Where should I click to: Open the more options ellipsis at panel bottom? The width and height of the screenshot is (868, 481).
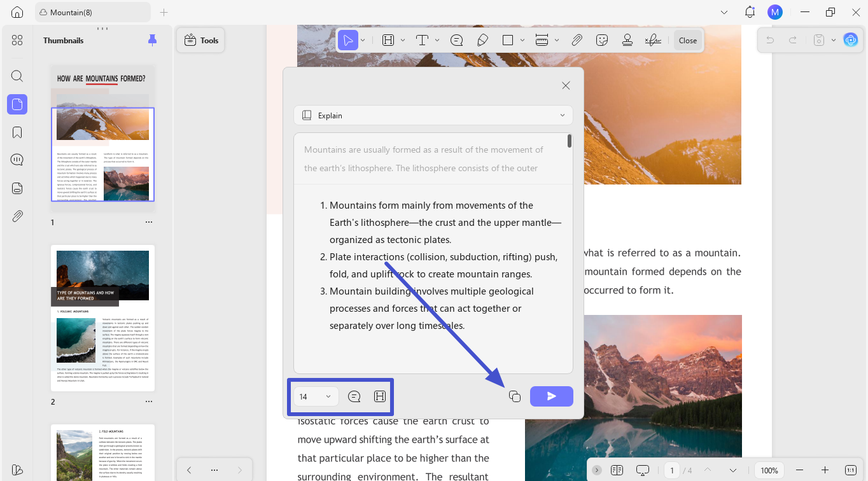click(x=214, y=470)
